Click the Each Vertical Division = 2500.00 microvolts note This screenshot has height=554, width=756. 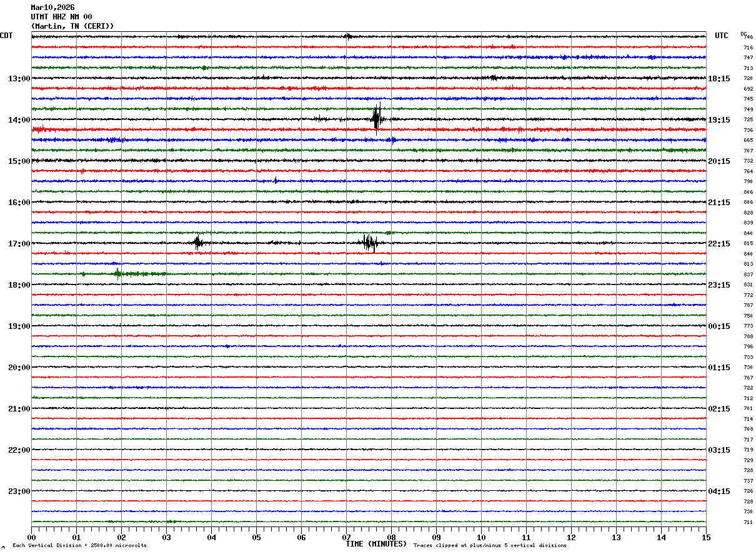(x=79, y=546)
